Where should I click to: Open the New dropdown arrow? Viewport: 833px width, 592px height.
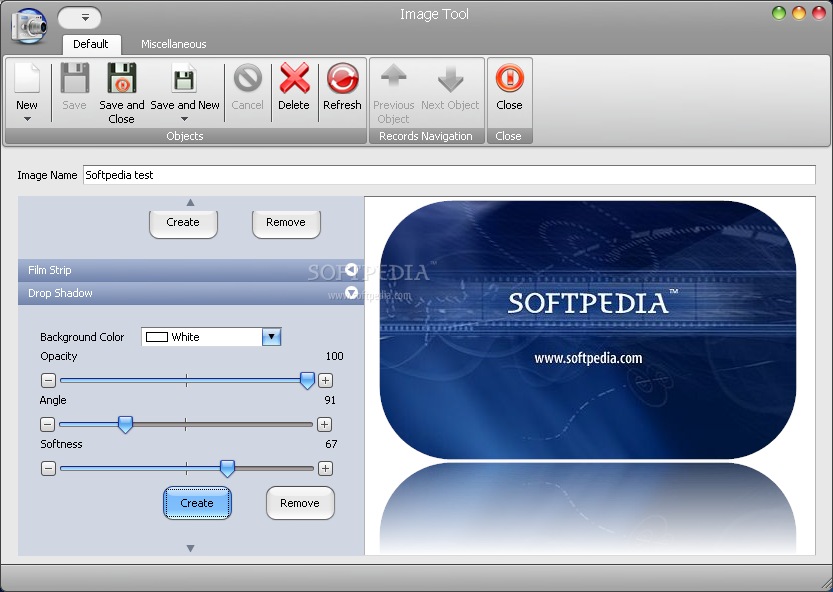coord(27,119)
